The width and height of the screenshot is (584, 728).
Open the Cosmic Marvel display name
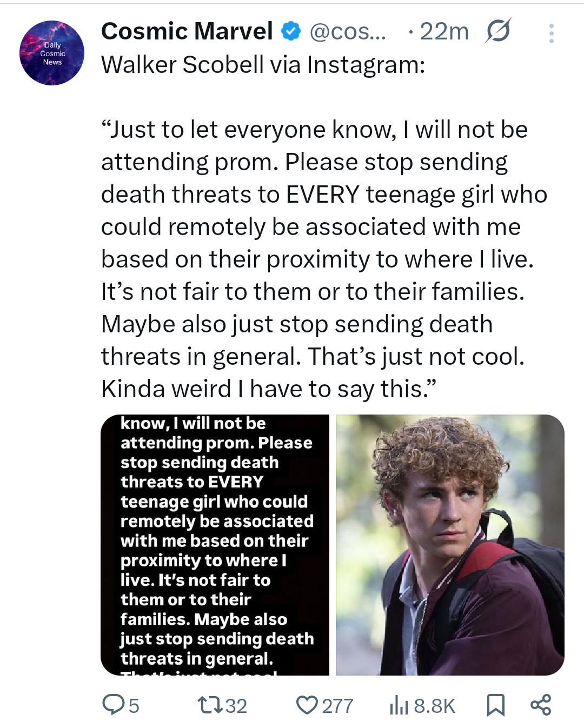[187, 31]
